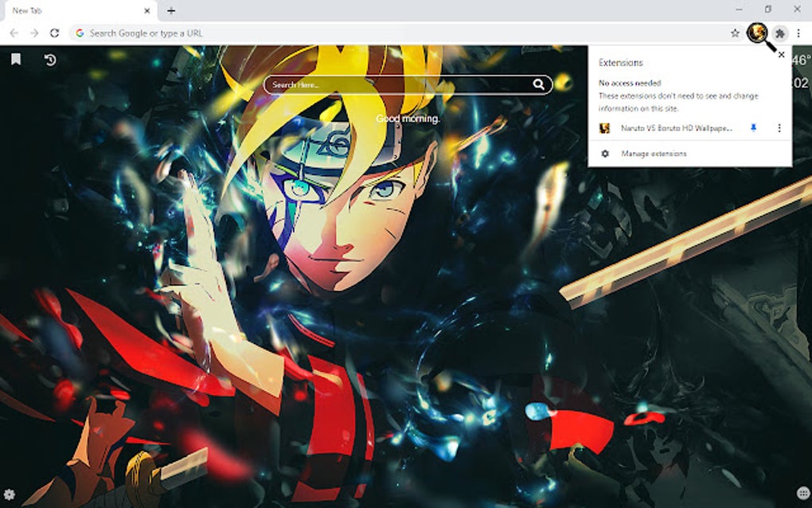Restore down the browser window
The image size is (812, 508).
768,10
